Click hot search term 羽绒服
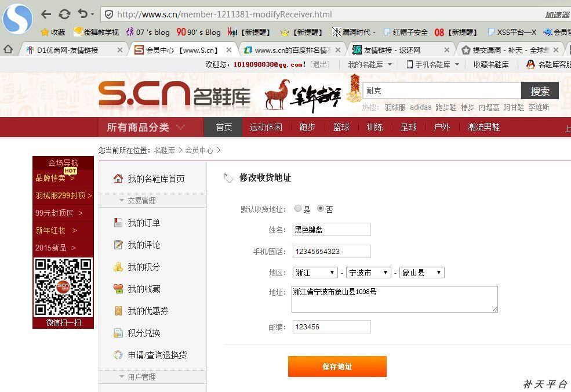This screenshot has width=571, height=392. pos(395,107)
